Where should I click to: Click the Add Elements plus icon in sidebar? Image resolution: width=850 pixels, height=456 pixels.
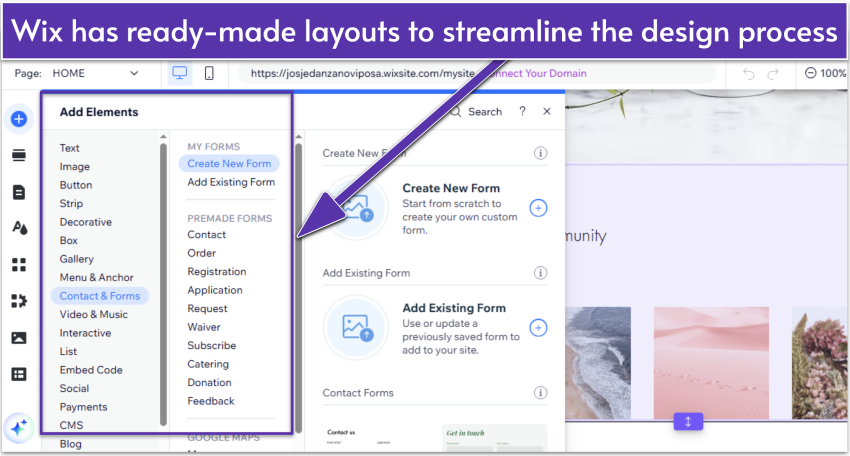tap(19, 119)
